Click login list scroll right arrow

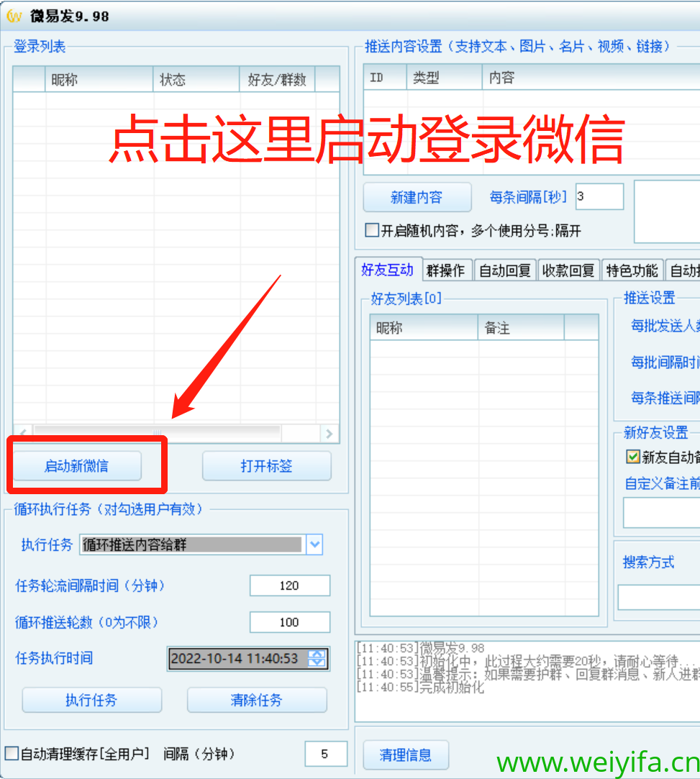coord(329,434)
